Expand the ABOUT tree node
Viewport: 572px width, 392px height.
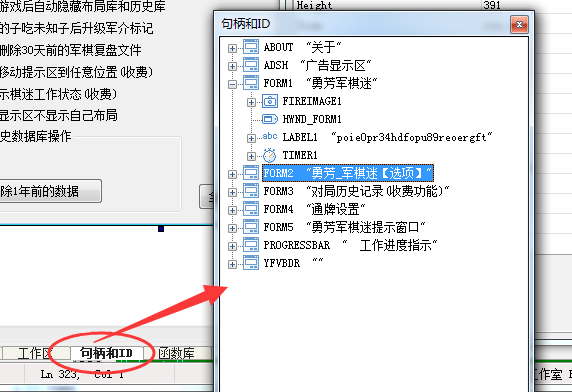pyautogui.click(x=232, y=48)
